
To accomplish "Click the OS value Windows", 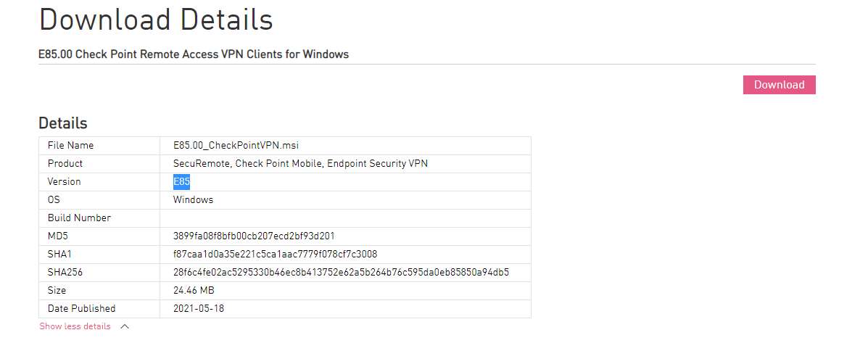I will click(193, 199).
